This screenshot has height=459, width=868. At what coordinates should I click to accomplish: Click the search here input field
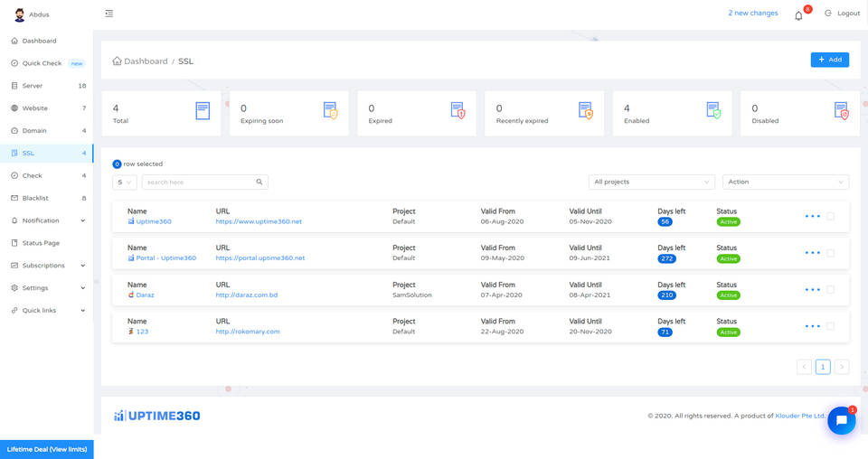199,182
